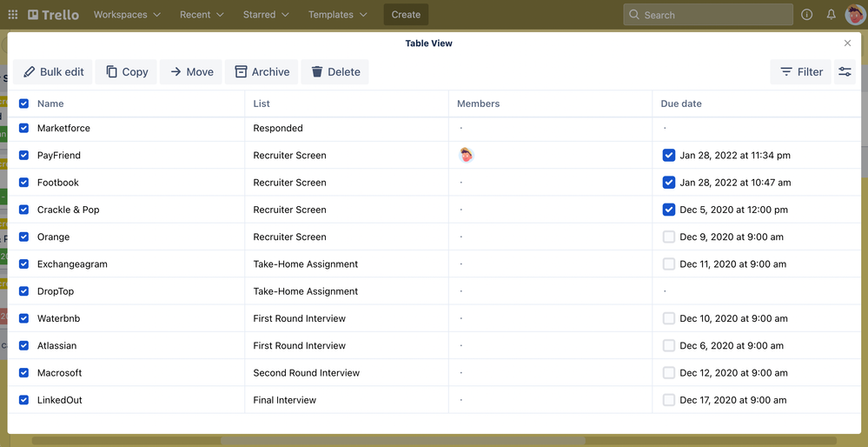Click the Create button
Screen dimensions: 868x447
point(406,15)
